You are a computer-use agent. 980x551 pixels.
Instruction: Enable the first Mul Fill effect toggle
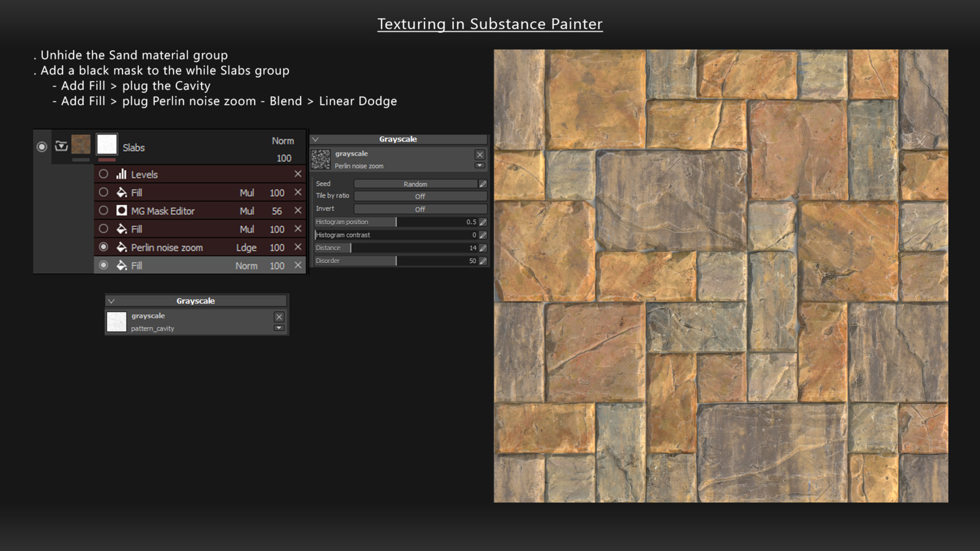[104, 192]
